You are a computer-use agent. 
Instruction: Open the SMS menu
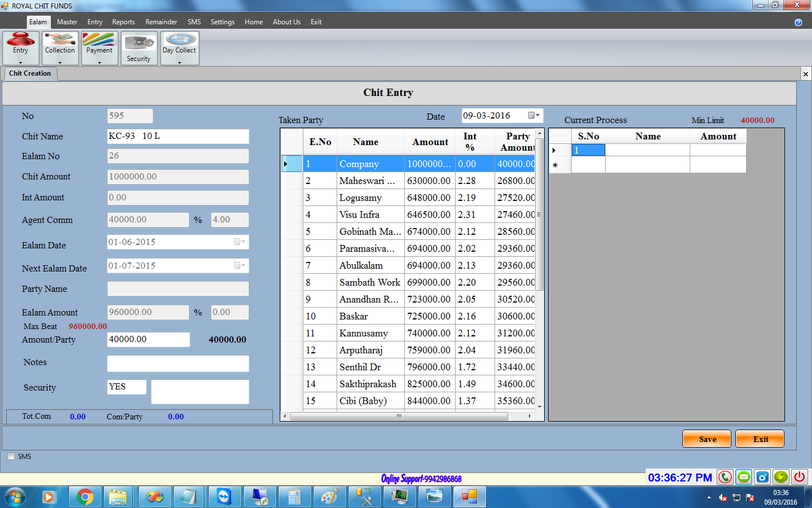tap(195, 22)
